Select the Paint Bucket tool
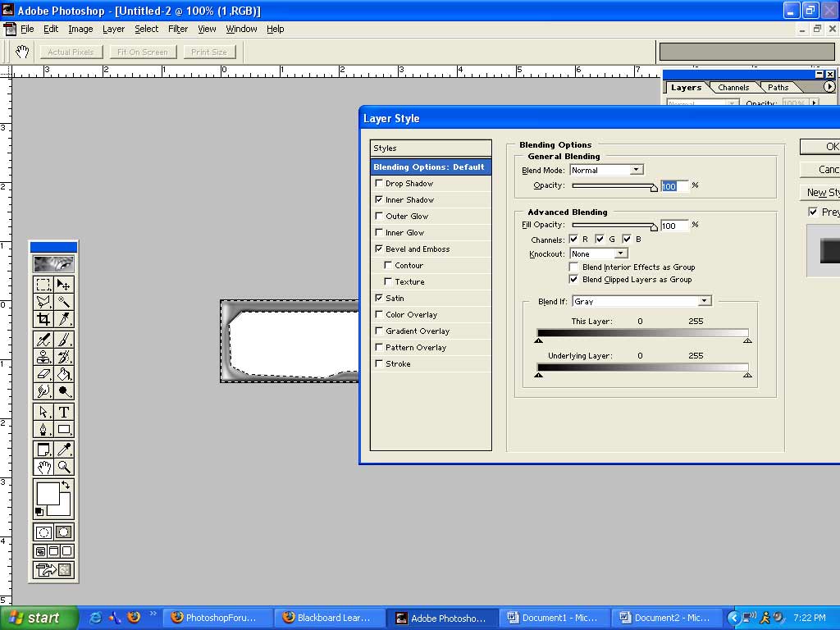 pyautogui.click(x=63, y=374)
